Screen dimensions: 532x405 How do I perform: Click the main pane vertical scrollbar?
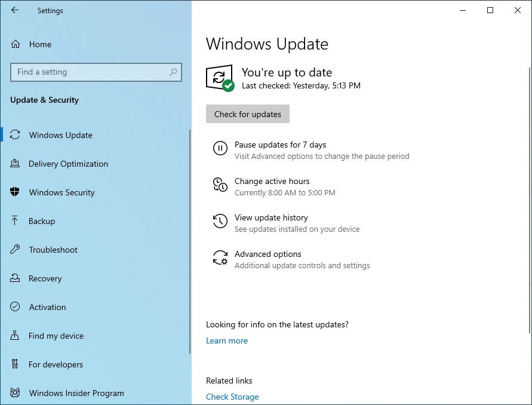(530, 200)
